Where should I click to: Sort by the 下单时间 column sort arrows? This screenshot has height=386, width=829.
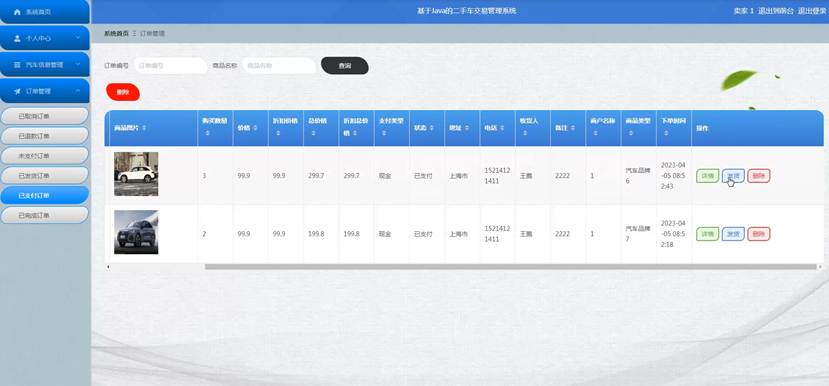coord(666,134)
